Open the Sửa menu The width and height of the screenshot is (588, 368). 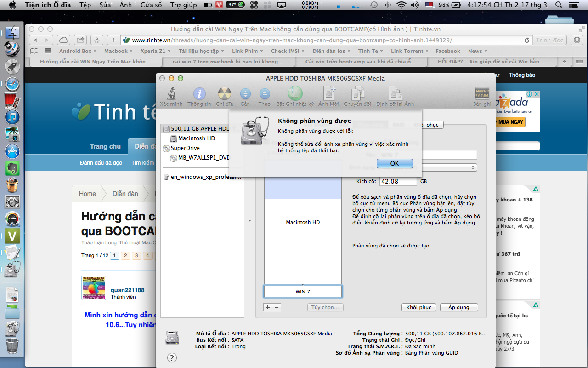pyautogui.click(x=105, y=5)
